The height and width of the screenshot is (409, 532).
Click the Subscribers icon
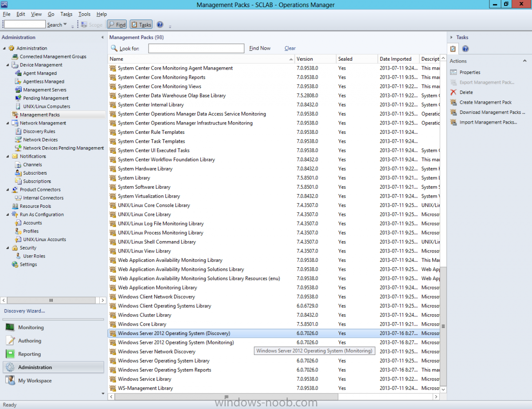point(19,173)
